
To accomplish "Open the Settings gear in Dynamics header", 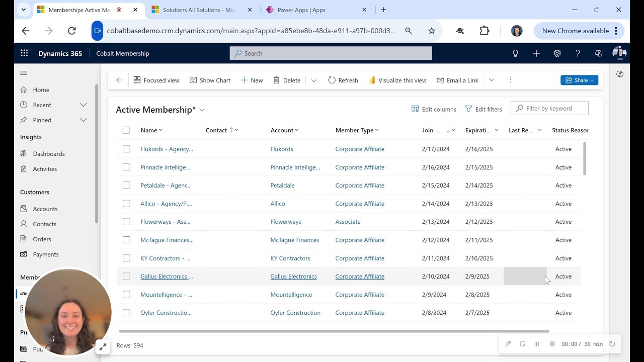I will (557, 53).
